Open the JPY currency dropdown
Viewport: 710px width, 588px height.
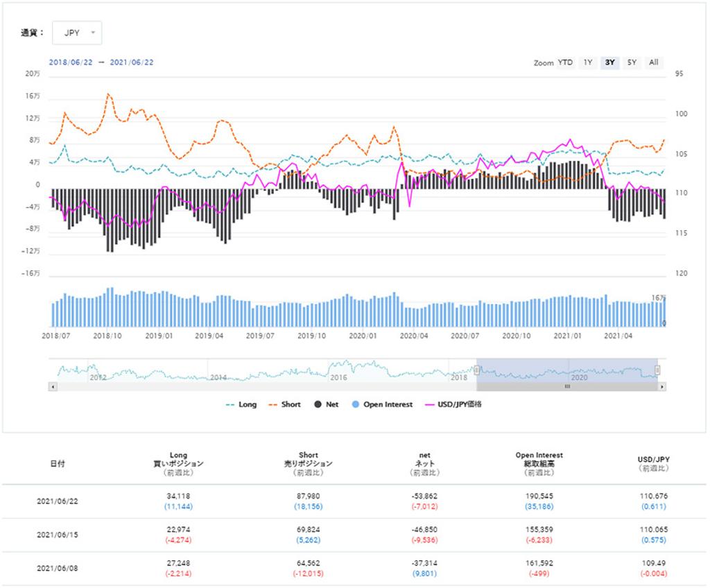[77, 33]
